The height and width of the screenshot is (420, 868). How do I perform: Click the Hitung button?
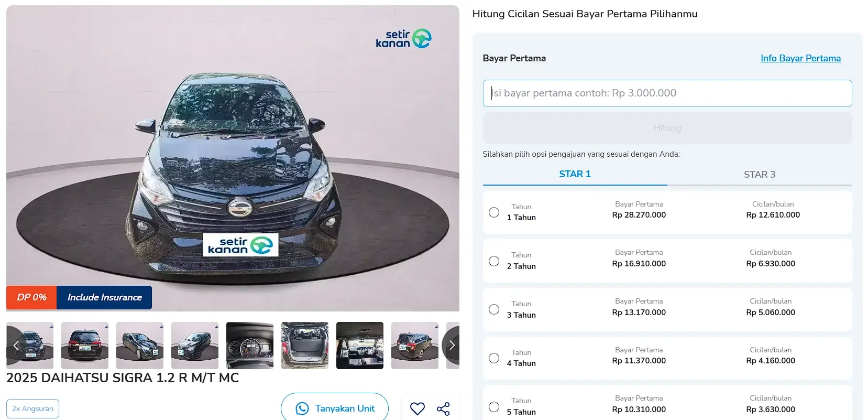point(667,128)
